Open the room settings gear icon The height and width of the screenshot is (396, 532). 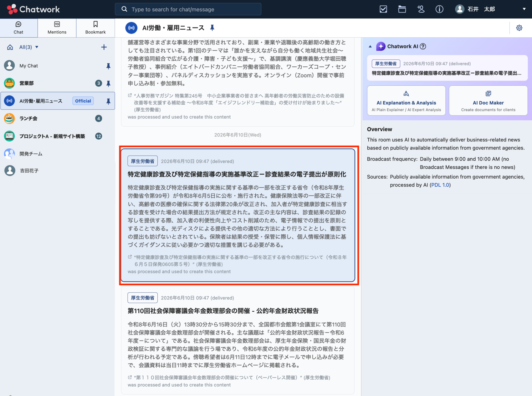(519, 28)
